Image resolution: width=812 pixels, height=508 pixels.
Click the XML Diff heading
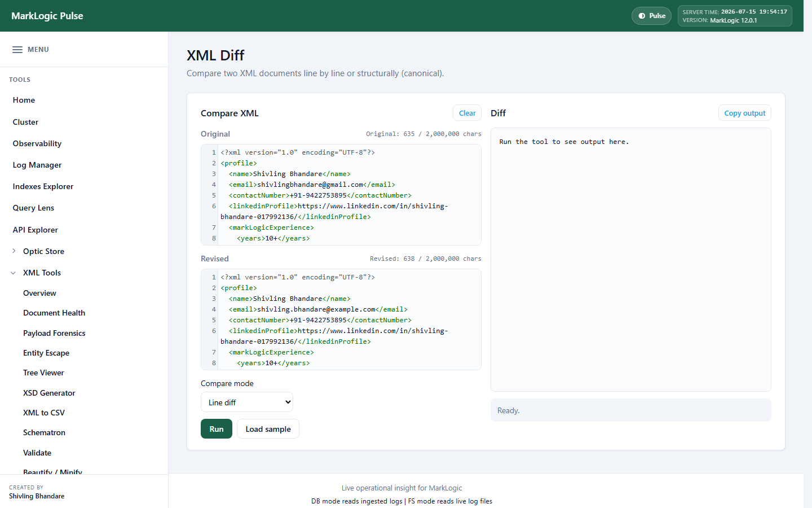(215, 55)
